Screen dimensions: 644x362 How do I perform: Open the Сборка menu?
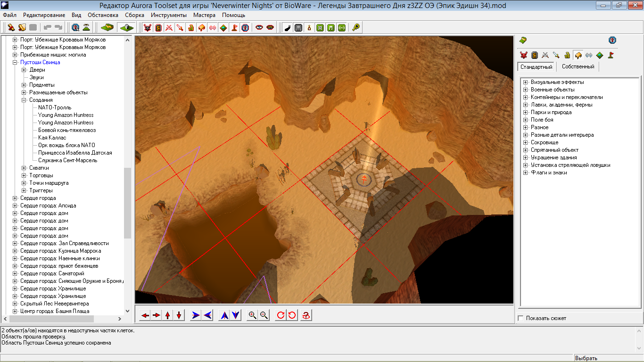[x=134, y=15]
